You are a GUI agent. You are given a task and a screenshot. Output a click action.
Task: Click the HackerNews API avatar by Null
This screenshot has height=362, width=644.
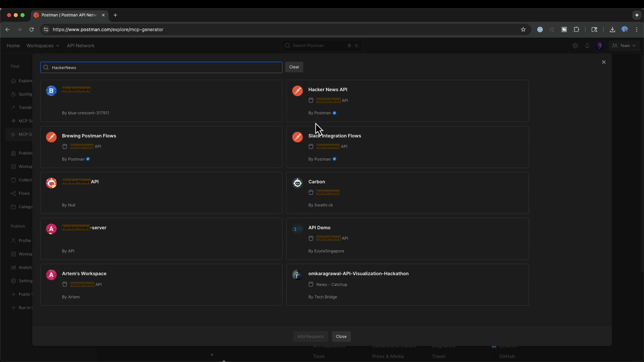point(51,183)
